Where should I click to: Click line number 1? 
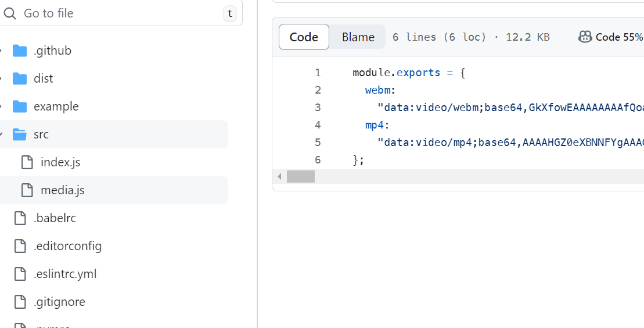[318, 73]
